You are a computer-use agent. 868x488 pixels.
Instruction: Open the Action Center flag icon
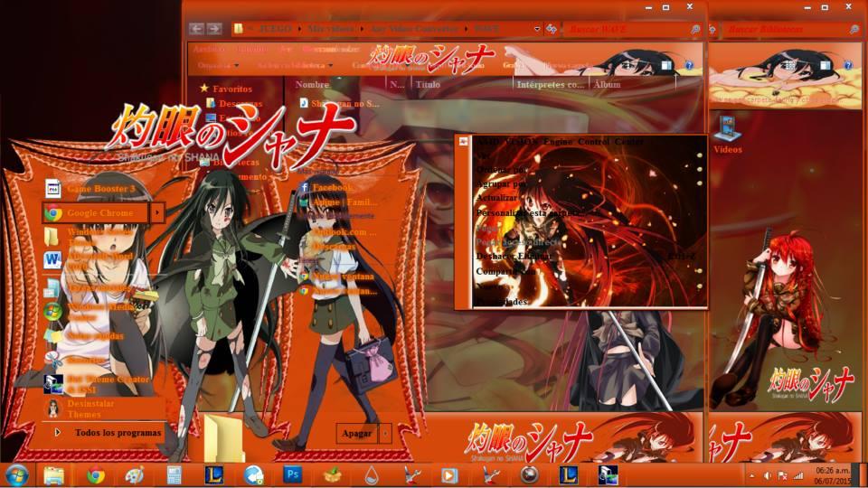[x=783, y=476]
